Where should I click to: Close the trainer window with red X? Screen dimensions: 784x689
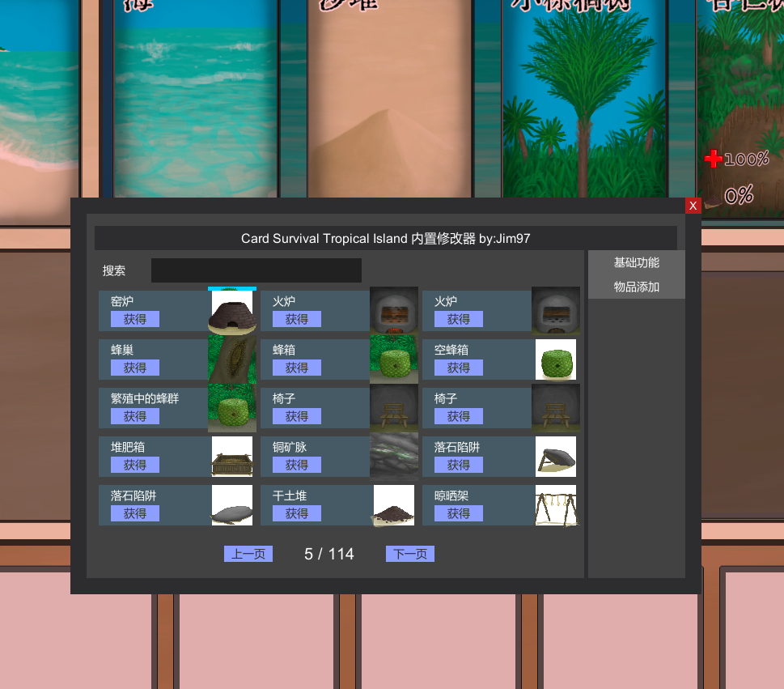coord(693,206)
